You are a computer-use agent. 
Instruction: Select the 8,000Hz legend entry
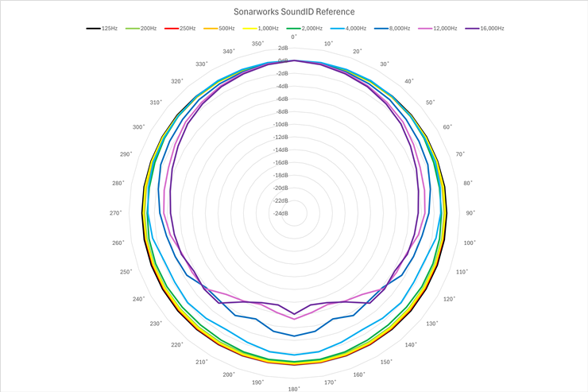coord(393,28)
